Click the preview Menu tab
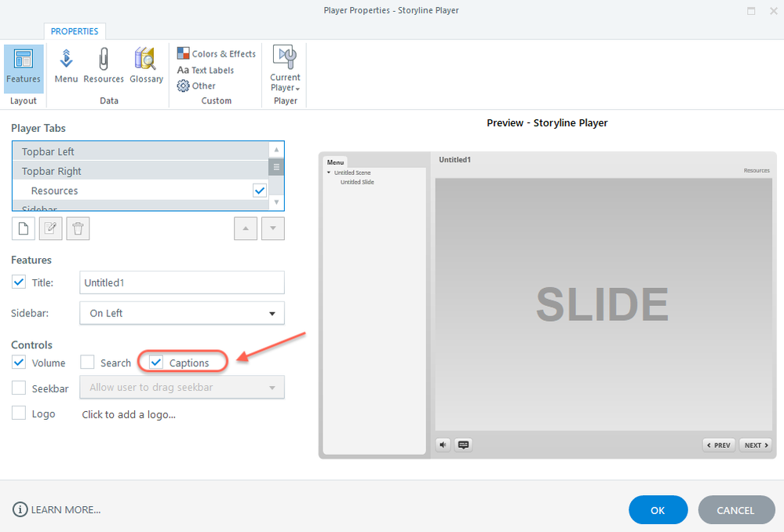Viewport: 784px width, 532px height. pos(336,162)
